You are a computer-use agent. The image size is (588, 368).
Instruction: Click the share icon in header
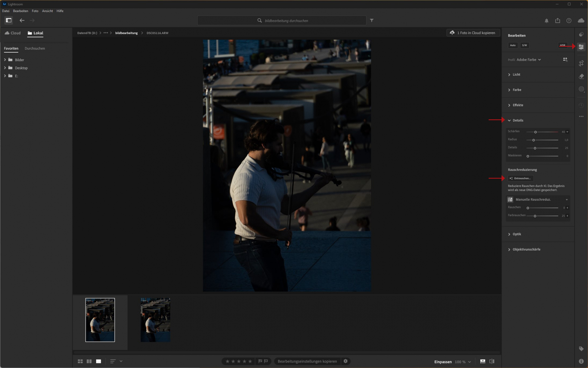pyautogui.click(x=557, y=21)
